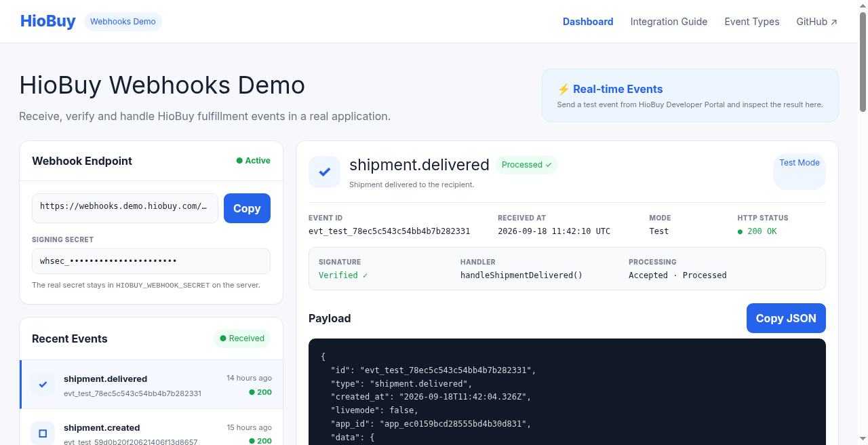
Task: Click the app_id line in payload
Action: [x=431, y=424]
